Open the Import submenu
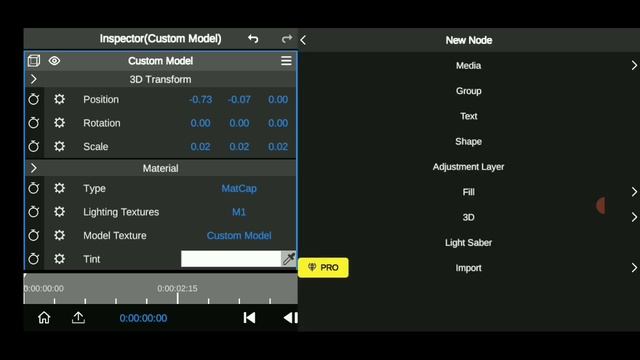Image resolution: width=640 pixels, height=360 pixels. tap(469, 268)
